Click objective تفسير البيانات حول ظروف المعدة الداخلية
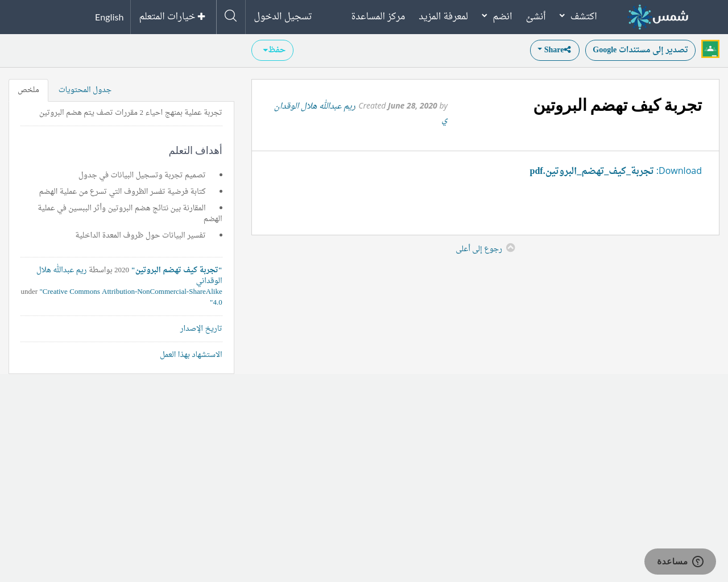The height and width of the screenshot is (582, 728). point(140,235)
